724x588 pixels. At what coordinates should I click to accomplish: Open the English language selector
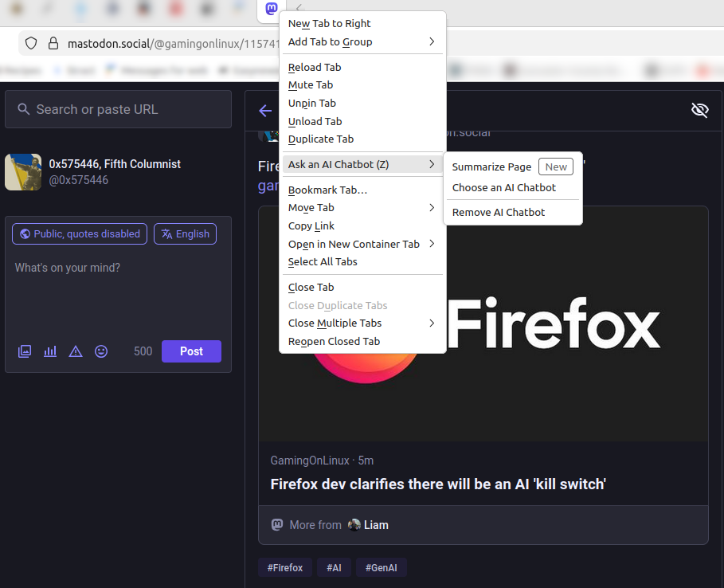click(x=185, y=233)
